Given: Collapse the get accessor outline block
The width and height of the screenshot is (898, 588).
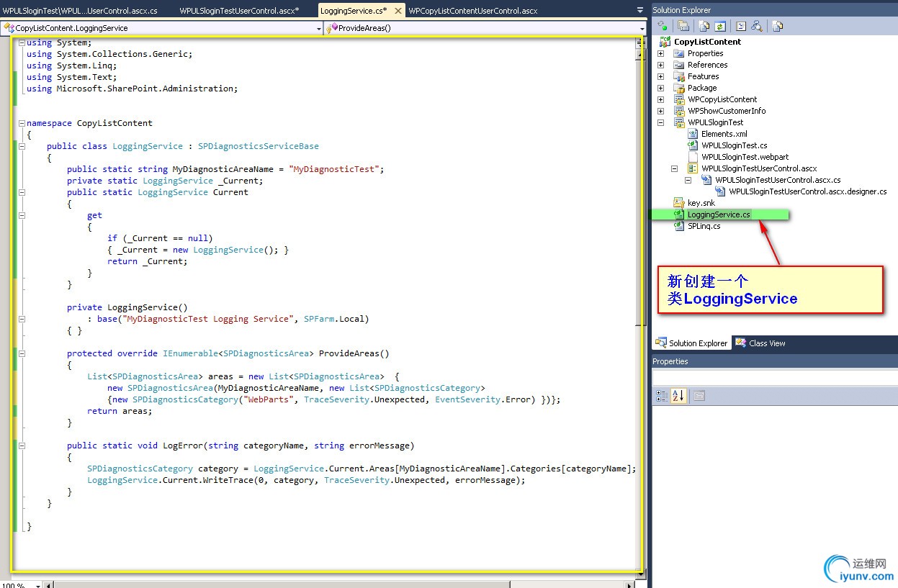Looking at the screenshot, I should click(22, 215).
